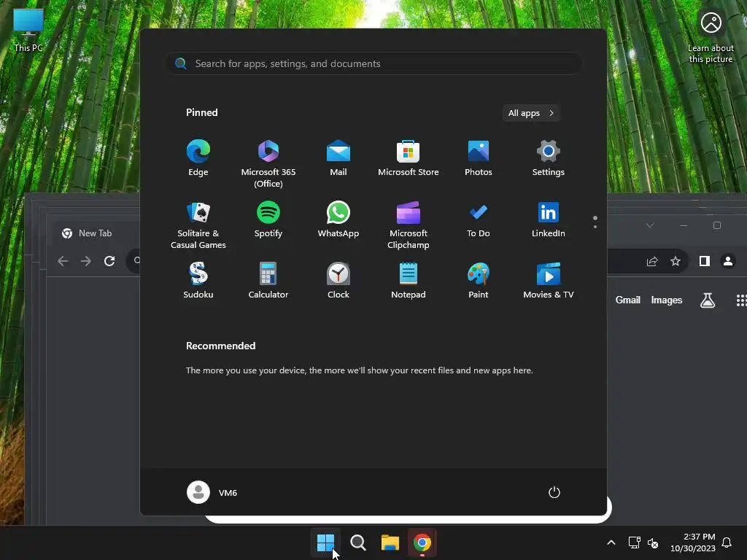Click the Windows Start button on taskbar
Screen dimensions: 747x560
(326, 542)
